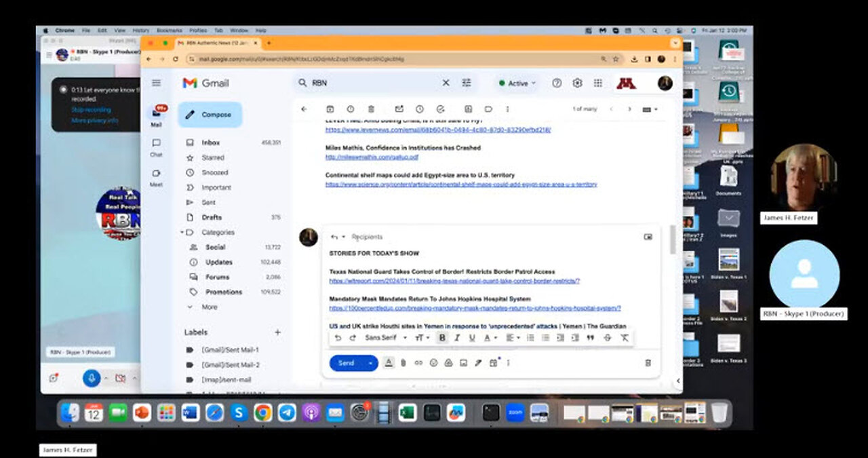
Task: Expand More in Gmail sidebar
Action: pyautogui.click(x=209, y=307)
